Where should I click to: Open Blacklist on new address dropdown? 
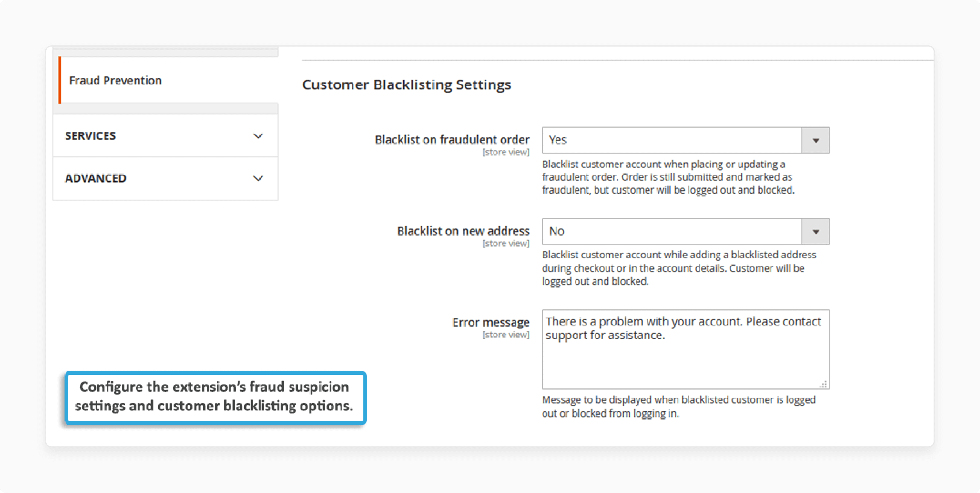tap(685, 231)
